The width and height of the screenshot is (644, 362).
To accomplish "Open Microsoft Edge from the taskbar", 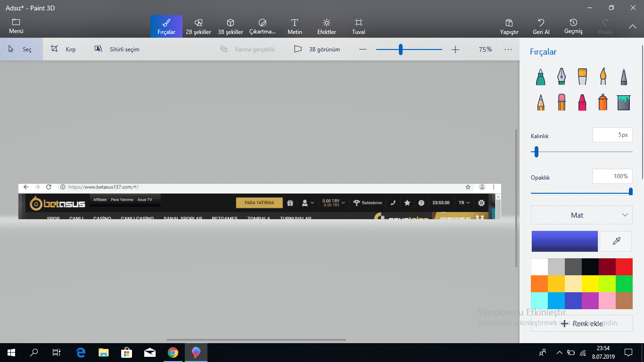I will [x=81, y=352].
